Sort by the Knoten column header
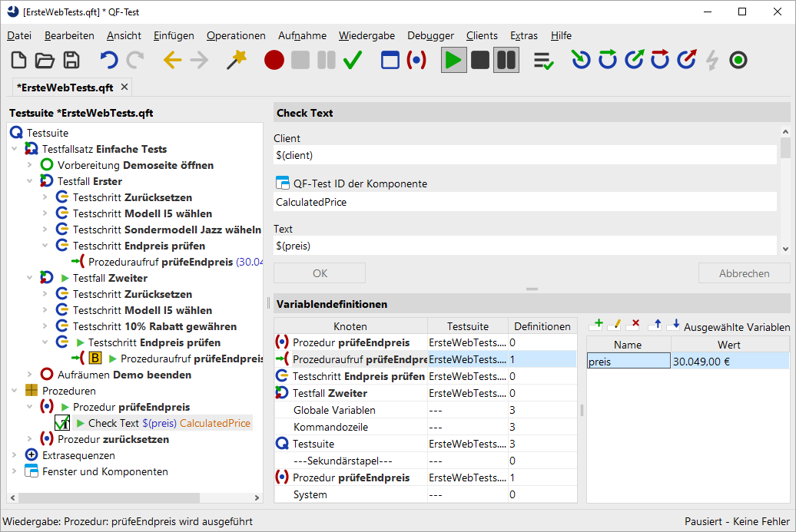Image resolution: width=796 pixels, height=532 pixels. click(x=351, y=326)
